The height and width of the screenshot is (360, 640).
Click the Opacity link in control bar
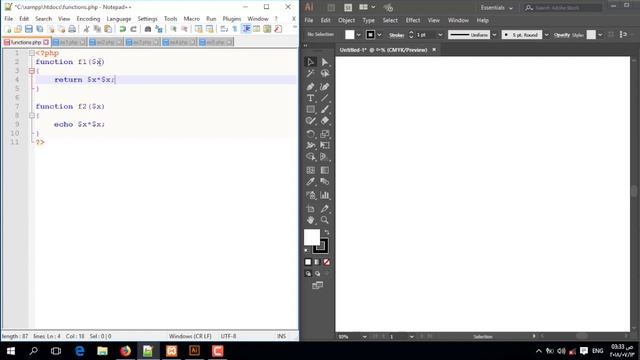click(x=562, y=35)
